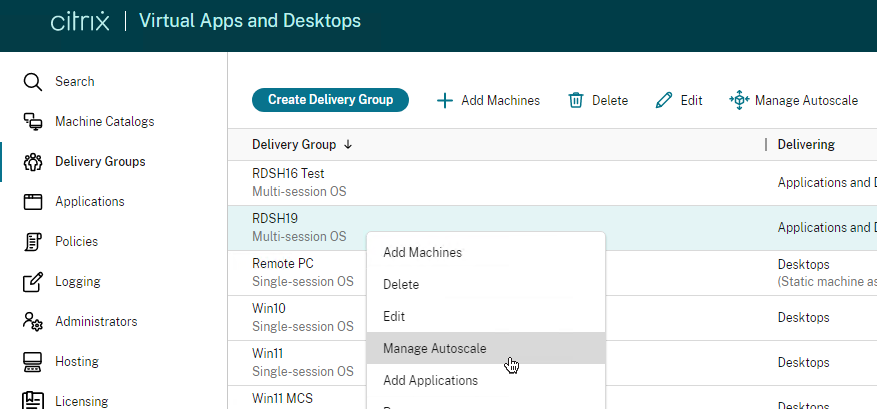The height and width of the screenshot is (409, 877).
Task: Open the Hosting section
Action: 77,362
